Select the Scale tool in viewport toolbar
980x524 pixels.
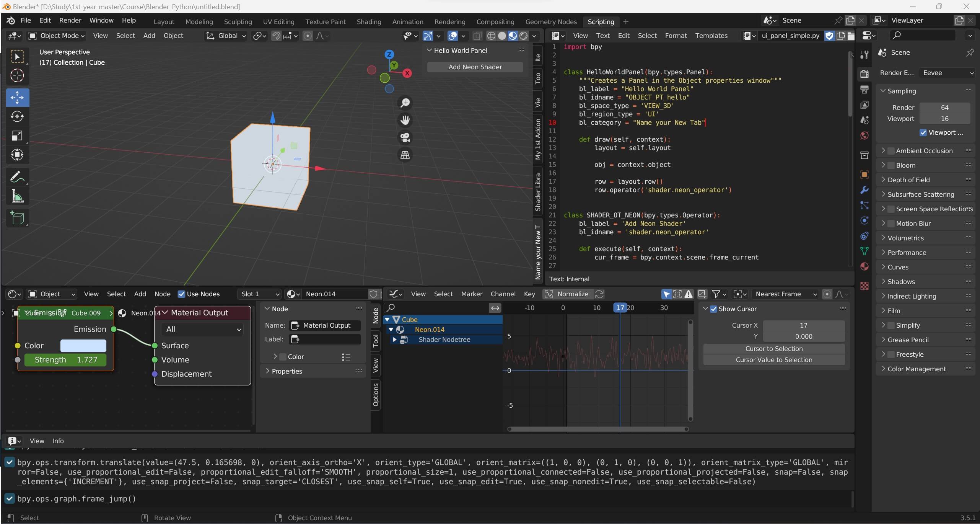click(x=17, y=136)
